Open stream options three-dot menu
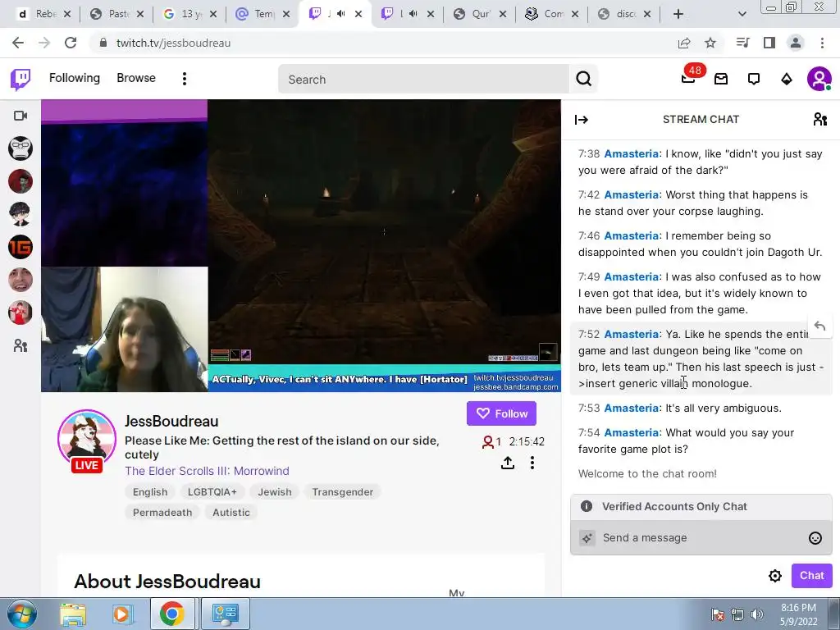Screen dimensions: 840x630 [532, 463]
